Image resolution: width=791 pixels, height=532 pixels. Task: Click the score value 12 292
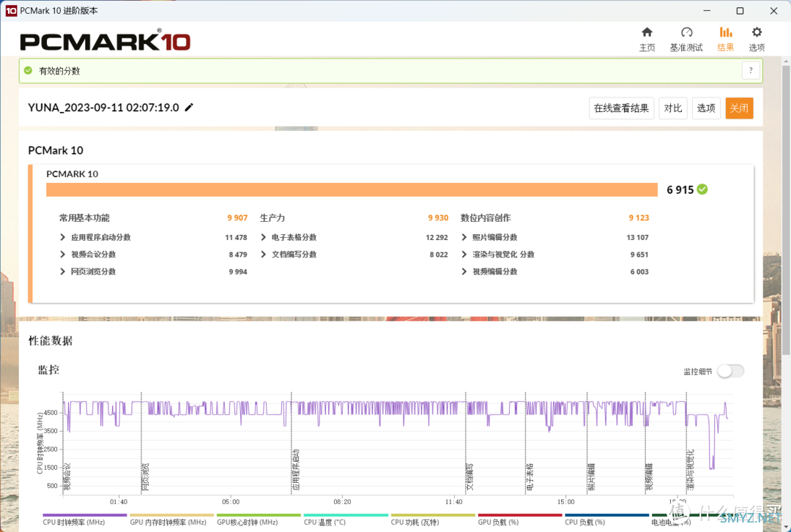pyautogui.click(x=437, y=238)
